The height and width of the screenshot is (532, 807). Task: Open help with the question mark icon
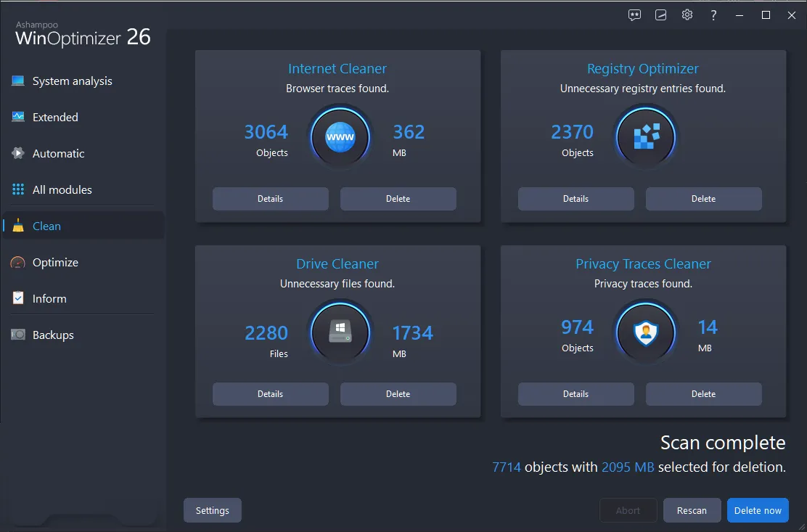[x=713, y=15]
